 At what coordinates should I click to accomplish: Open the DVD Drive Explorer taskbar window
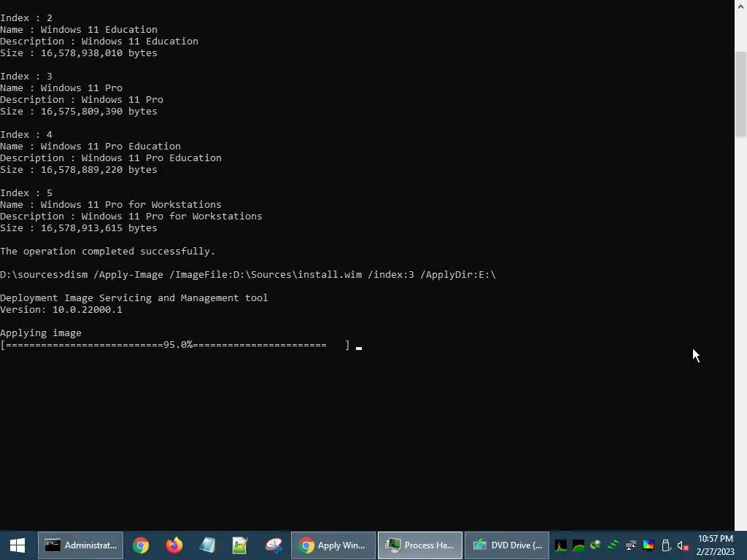coord(507,545)
